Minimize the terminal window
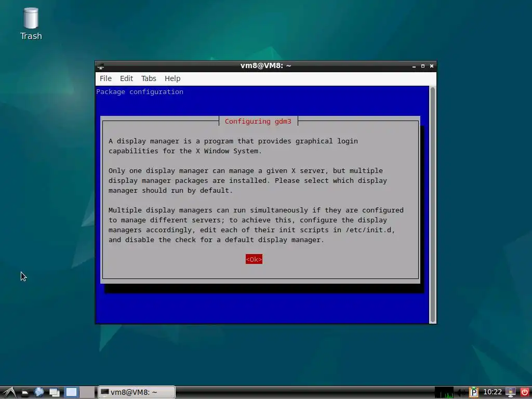Screen dimensions: 532x399 (x=414, y=66)
